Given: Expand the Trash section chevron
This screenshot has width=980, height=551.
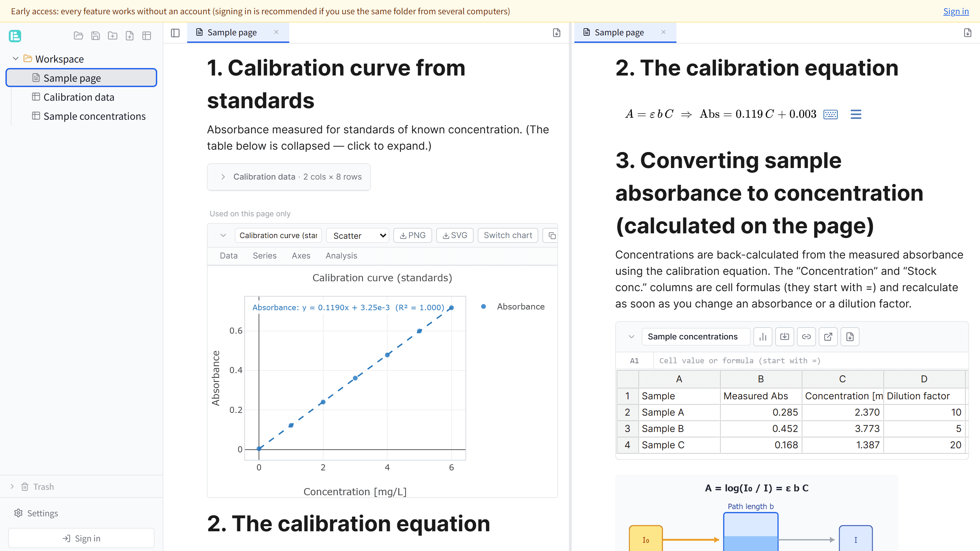Looking at the screenshot, I should point(12,486).
